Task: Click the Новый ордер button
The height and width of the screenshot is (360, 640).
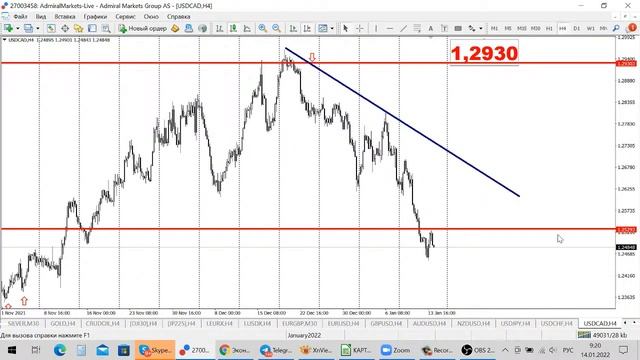Action: pyautogui.click(x=143, y=28)
